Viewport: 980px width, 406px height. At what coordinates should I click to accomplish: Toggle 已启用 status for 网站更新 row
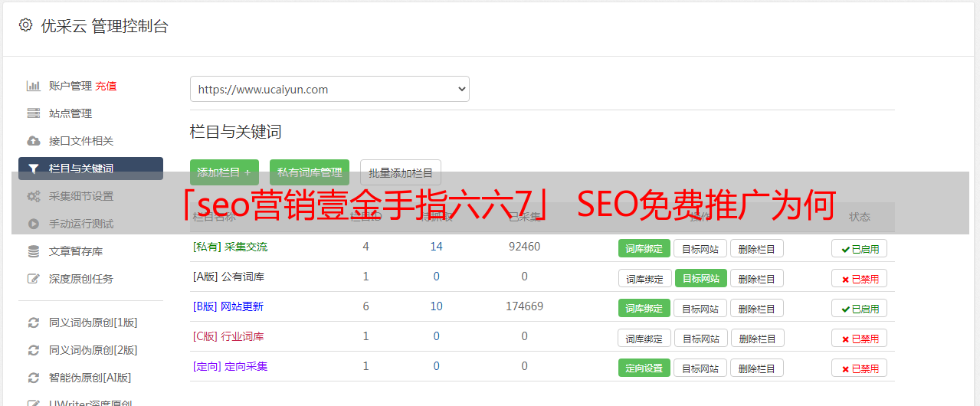[860, 308]
